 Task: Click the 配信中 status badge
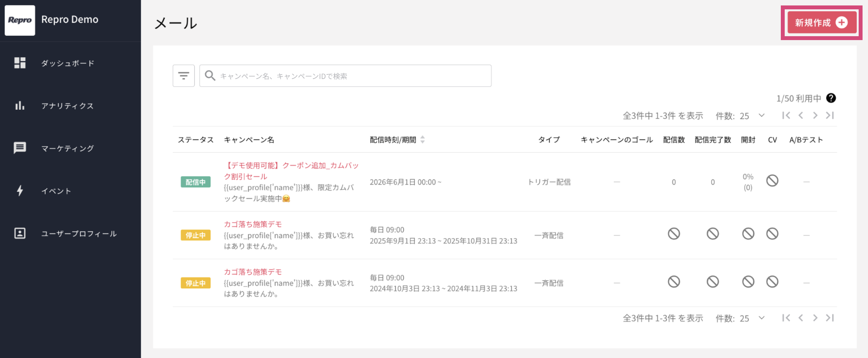tap(196, 182)
